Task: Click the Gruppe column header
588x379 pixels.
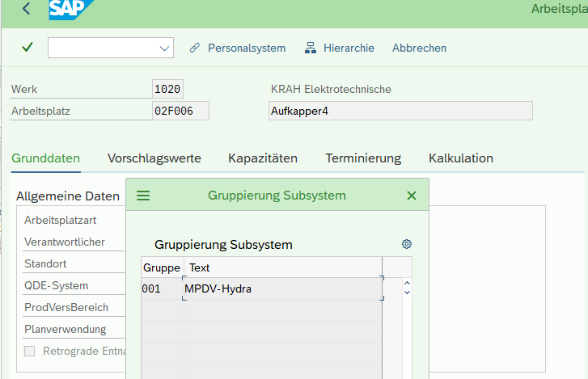Action: tap(162, 267)
